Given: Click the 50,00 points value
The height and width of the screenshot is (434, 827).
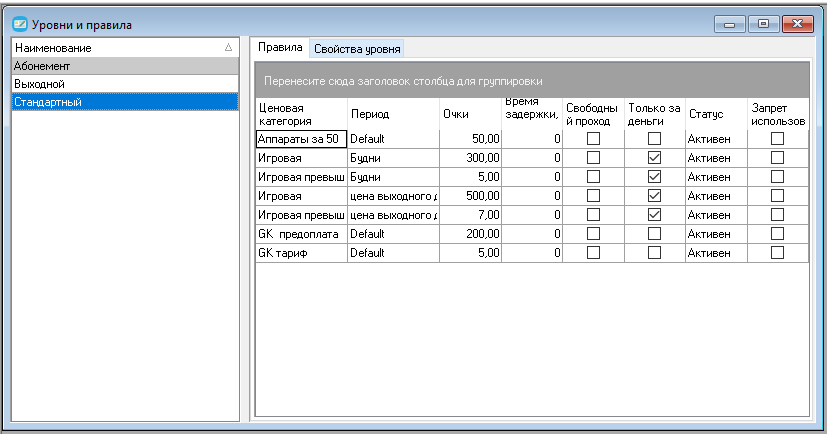Looking at the screenshot, I should [470, 139].
